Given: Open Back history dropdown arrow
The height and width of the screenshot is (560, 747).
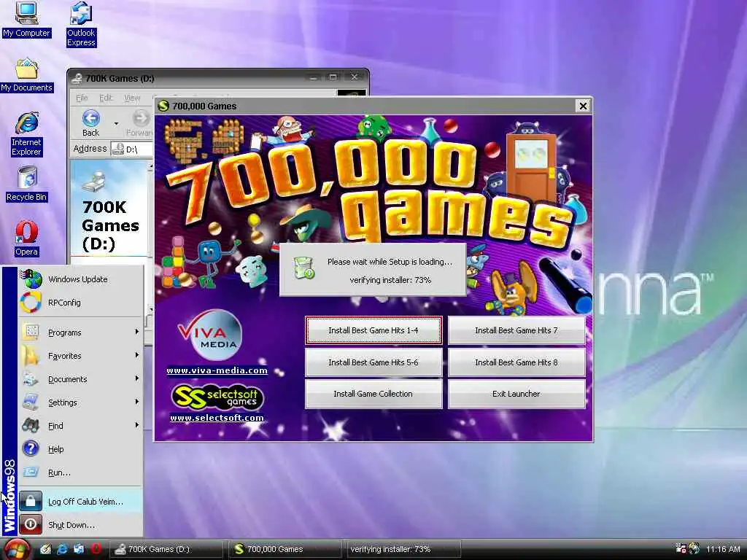Looking at the screenshot, I should (x=116, y=124).
